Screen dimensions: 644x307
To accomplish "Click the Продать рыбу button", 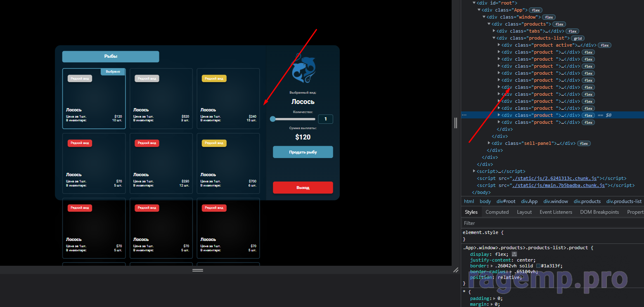I will point(303,152).
